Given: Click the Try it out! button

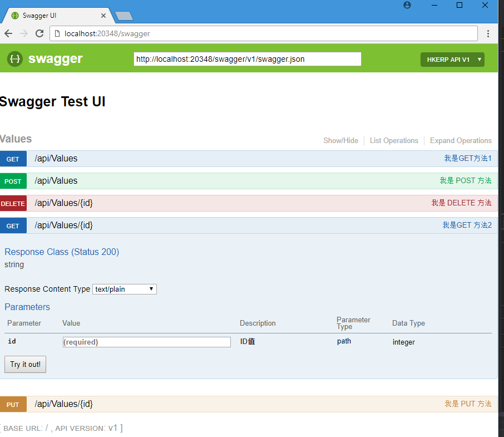Looking at the screenshot, I should click(26, 364).
